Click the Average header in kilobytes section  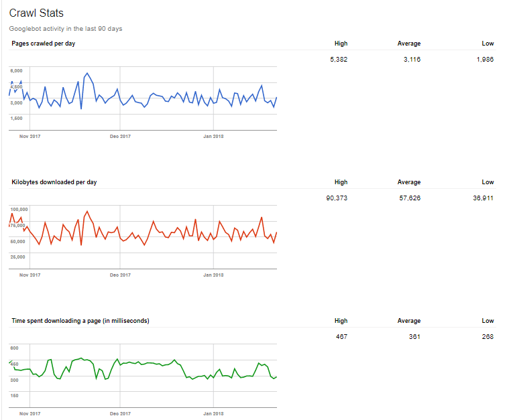pyautogui.click(x=409, y=182)
